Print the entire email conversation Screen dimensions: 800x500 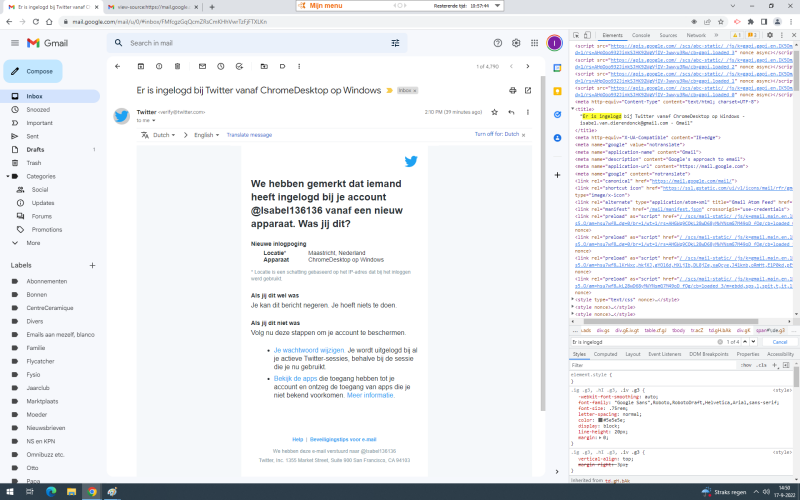513,90
